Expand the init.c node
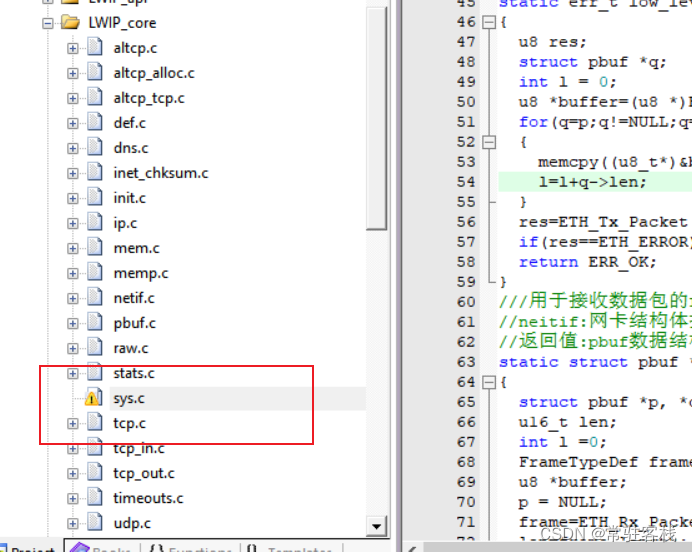Screen dimensions: 692x552 pyautogui.click(x=73, y=199)
